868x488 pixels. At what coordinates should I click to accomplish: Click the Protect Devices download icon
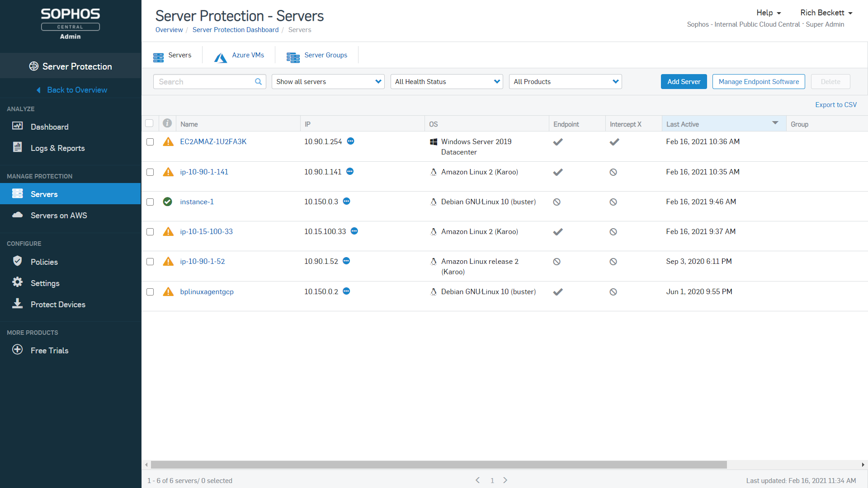18,304
